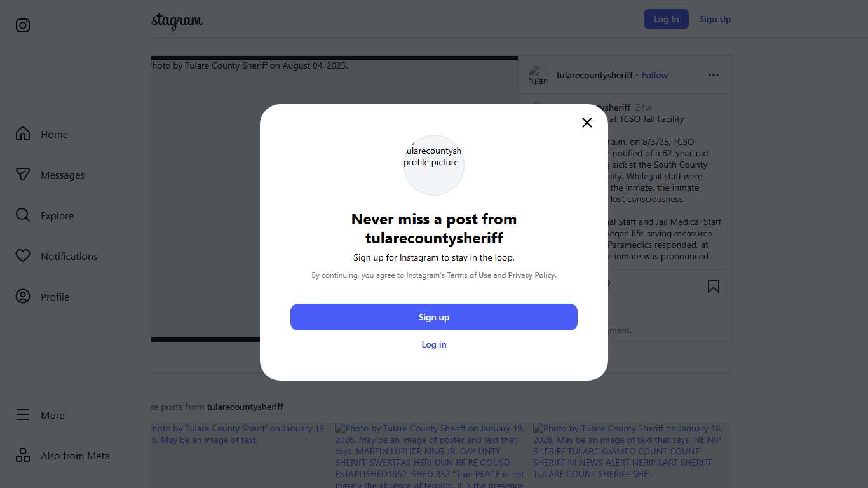Viewport: 868px width, 488px height.
Task: Click the Instagram logo icon in sidebar
Action: [23, 25]
